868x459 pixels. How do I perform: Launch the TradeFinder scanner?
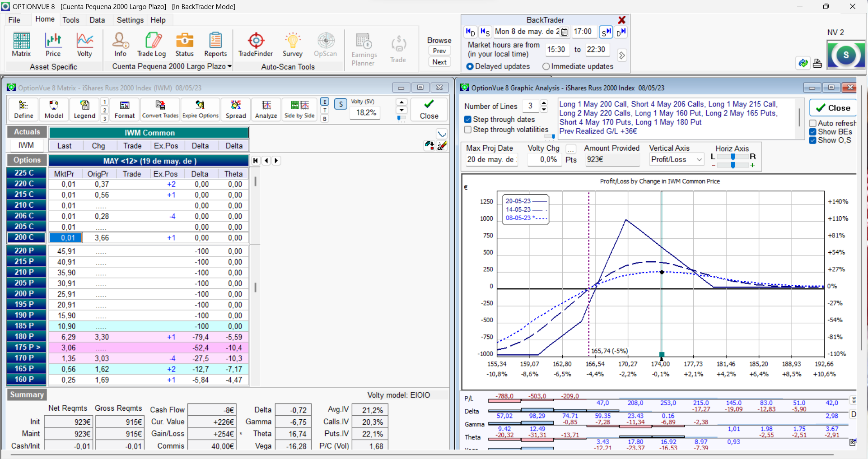point(256,45)
